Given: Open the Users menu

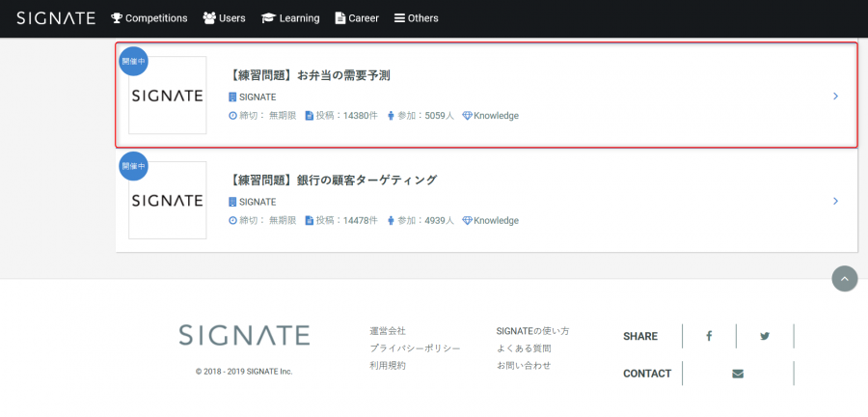Looking at the screenshot, I should [x=224, y=18].
